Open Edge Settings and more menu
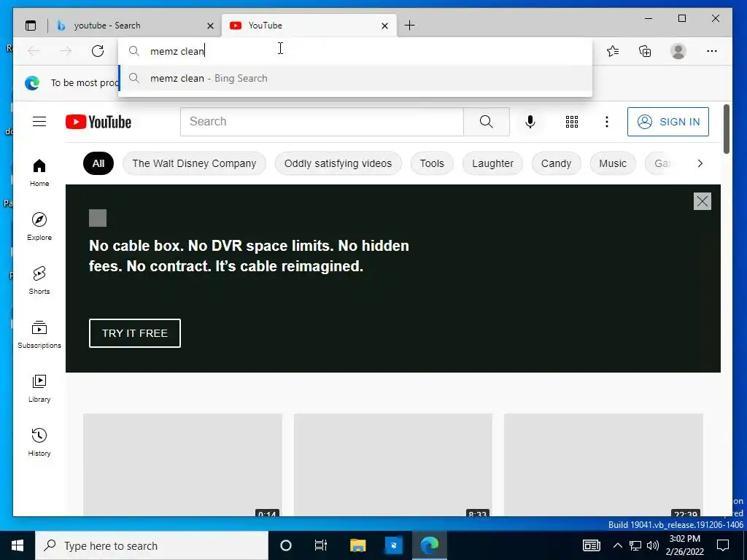The image size is (747, 560). click(712, 51)
